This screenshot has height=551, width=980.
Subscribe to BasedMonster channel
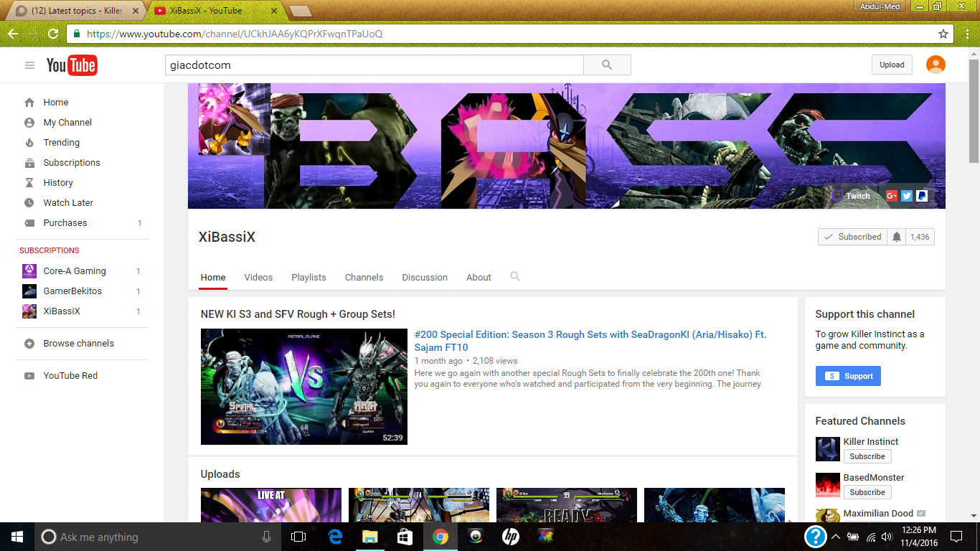tap(867, 492)
